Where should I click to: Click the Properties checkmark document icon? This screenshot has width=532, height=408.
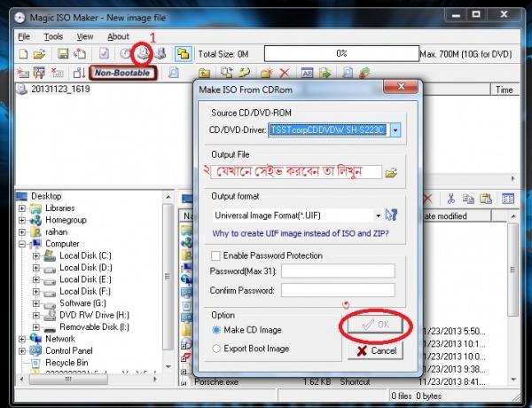point(104,53)
